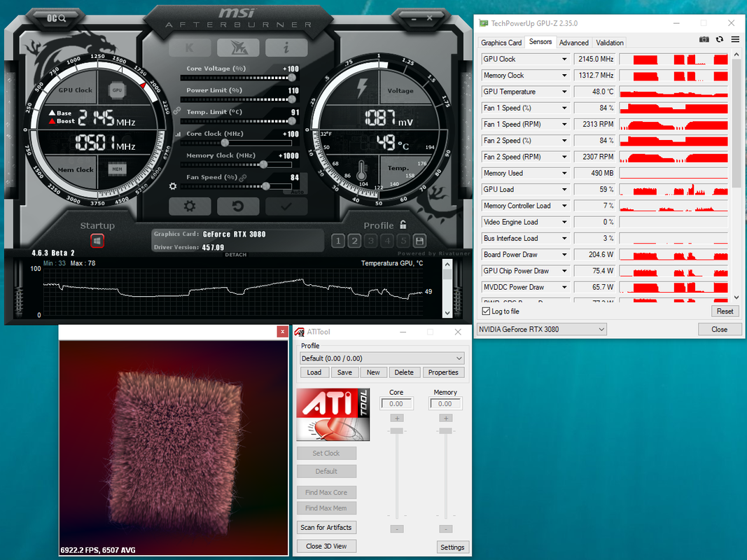The width and height of the screenshot is (747, 560).
Task: Adjust the Core Clock slider handle
Action: [225, 143]
